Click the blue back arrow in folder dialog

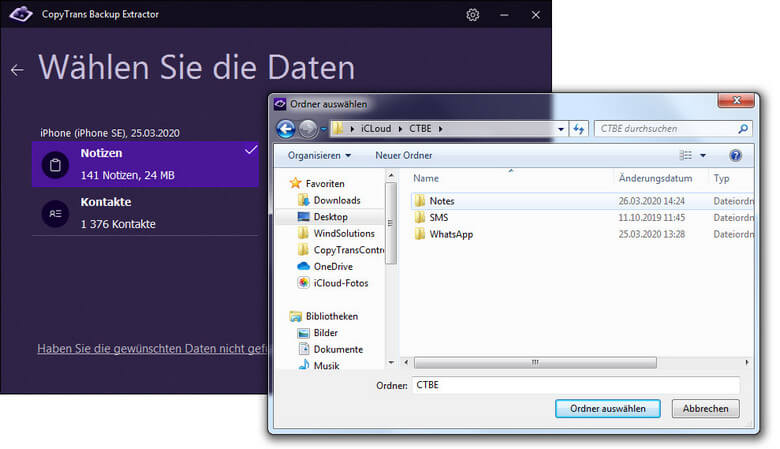click(x=286, y=129)
